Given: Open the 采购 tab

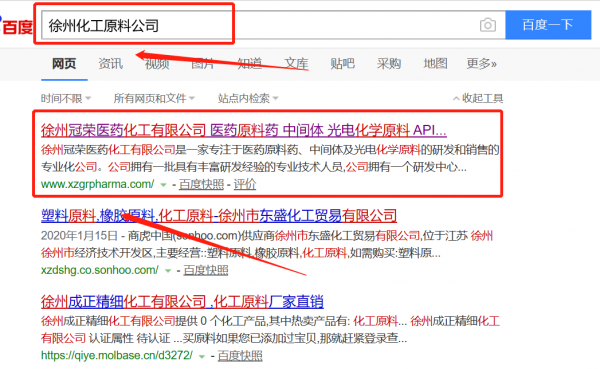Looking at the screenshot, I should (389, 64).
